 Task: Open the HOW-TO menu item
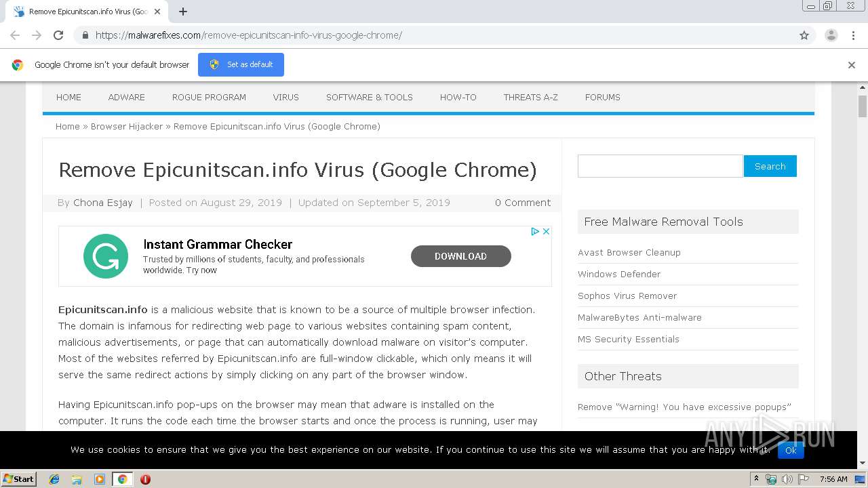click(458, 98)
